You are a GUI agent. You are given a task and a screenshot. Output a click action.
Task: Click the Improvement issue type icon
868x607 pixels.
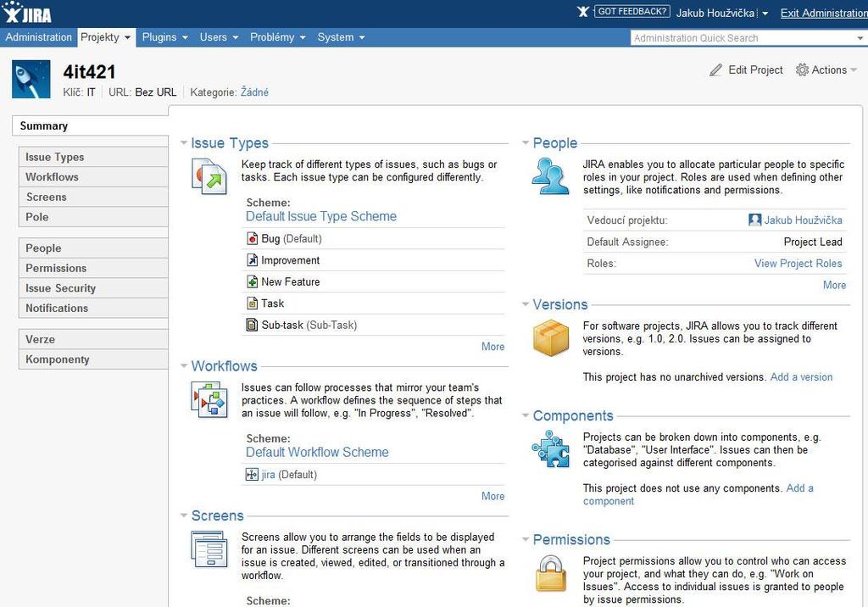click(252, 260)
